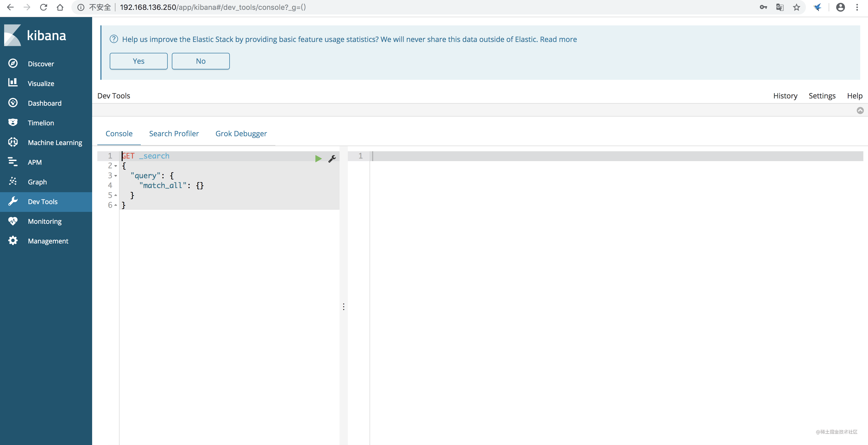Image resolution: width=868 pixels, height=445 pixels.
Task: Open saved password key icon
Action: click(x=763, y=7)
